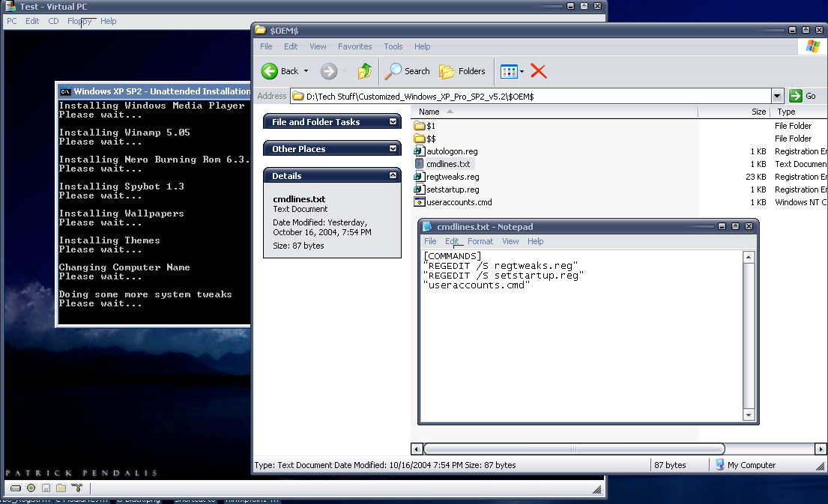Sort files by the Size column header
828x504 pixels.
[734, 112]
